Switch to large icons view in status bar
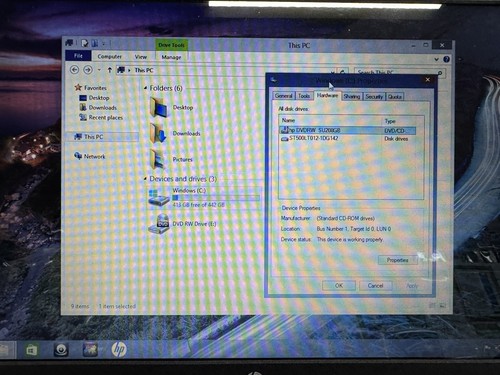The width and height of the screenshot is (500, 375). [442, 305]
